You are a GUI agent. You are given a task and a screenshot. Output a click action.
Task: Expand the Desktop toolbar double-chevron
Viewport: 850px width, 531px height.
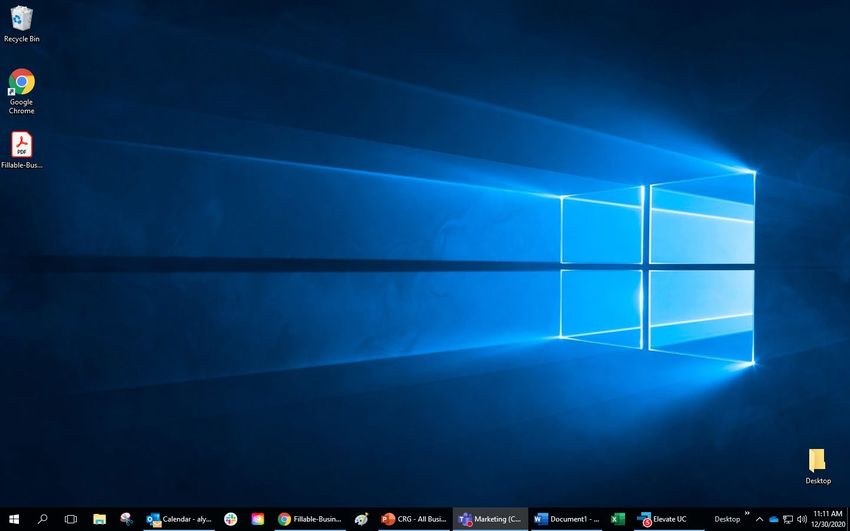pos(747,513)
